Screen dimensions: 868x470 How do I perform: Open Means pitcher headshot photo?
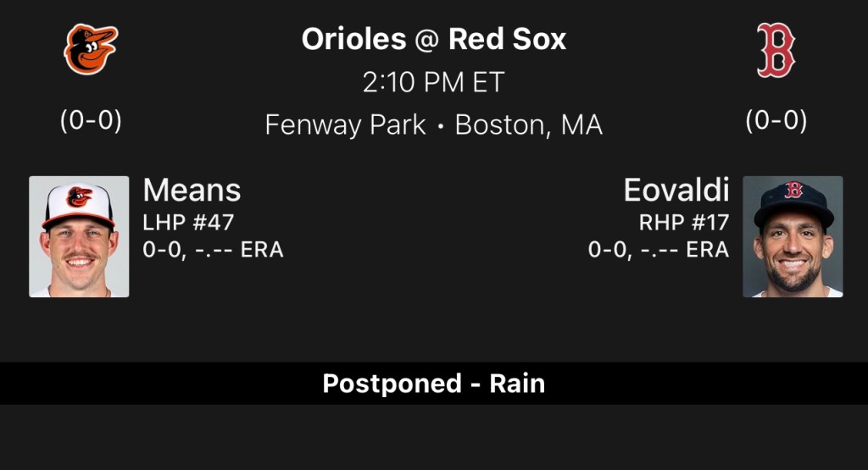point(79,236)
